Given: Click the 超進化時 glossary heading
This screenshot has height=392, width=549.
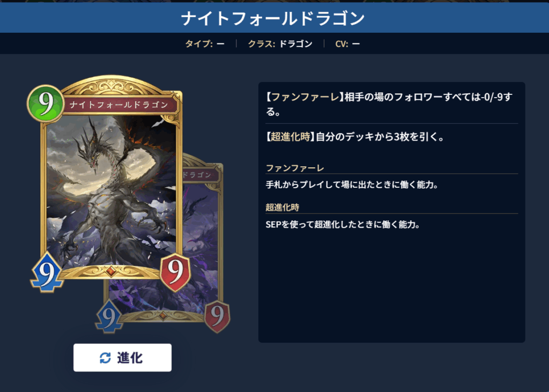Looking at the screenshot, I should point(282,208).
